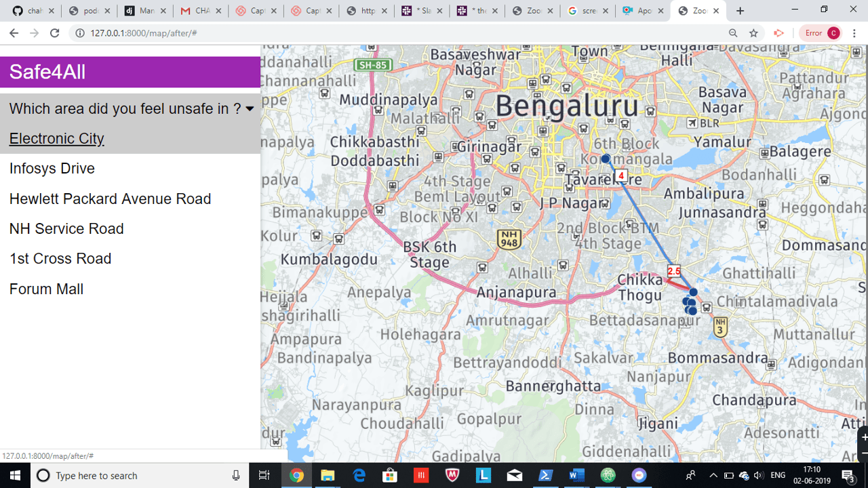Click the SH-85 highway shield on the map
The image size is (868, 488).
[373, 65]
